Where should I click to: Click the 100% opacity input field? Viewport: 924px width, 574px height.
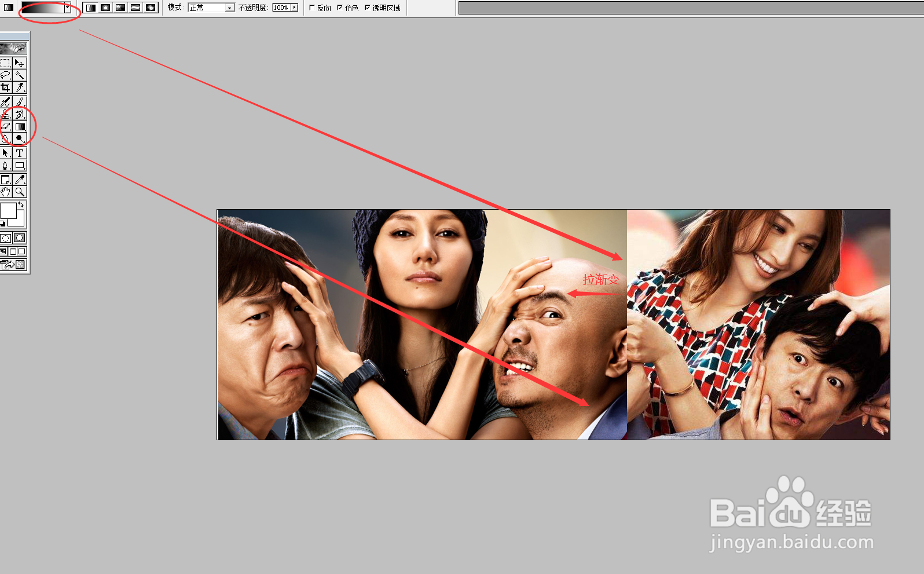coord(281,8)
